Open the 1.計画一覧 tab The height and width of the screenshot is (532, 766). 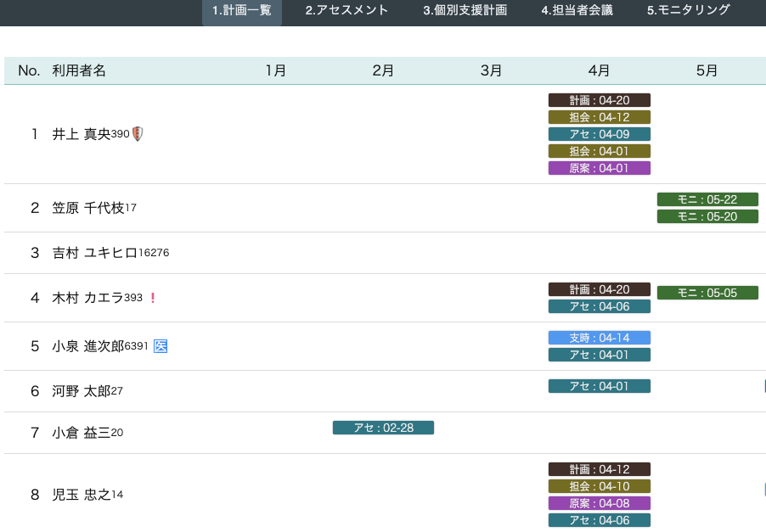click(242, 11)
